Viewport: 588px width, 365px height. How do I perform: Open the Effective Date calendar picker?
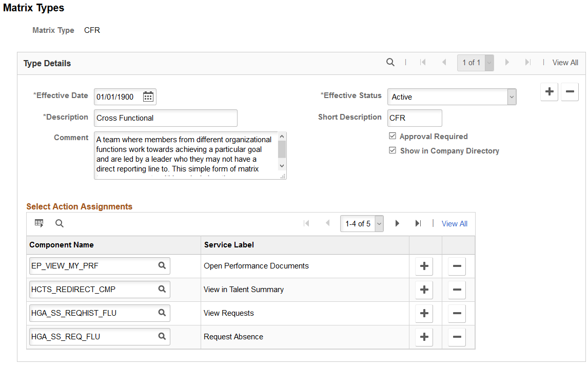pyautogui.click(x=148, y=97)
